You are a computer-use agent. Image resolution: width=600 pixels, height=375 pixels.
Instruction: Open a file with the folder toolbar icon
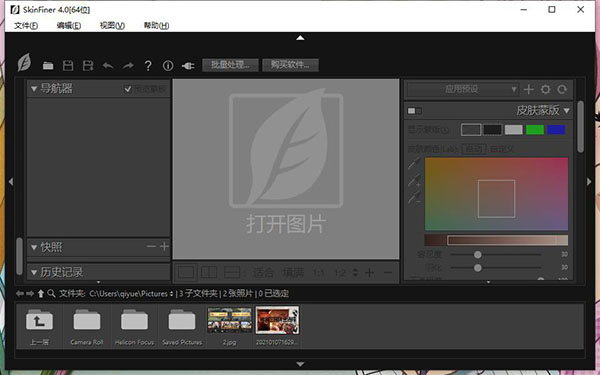click(x=48, y=66)
